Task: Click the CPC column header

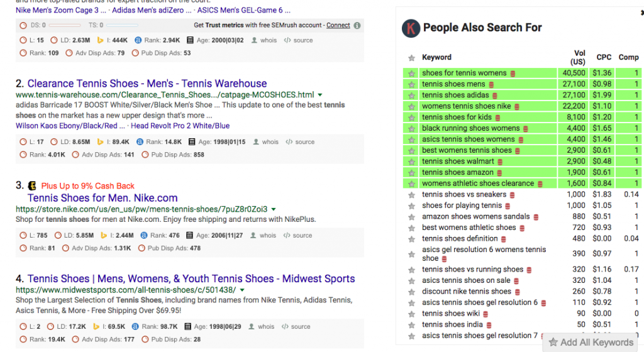Action: pos(604,57)
